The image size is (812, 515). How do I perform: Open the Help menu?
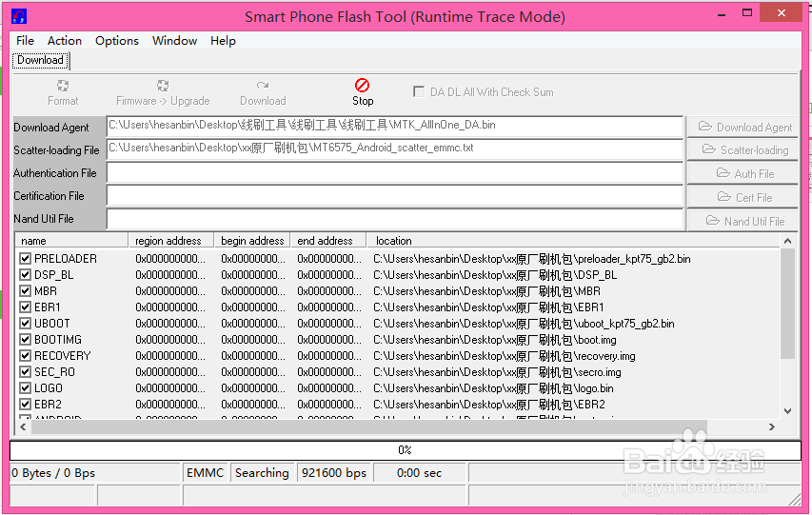[x=223, y=40]
